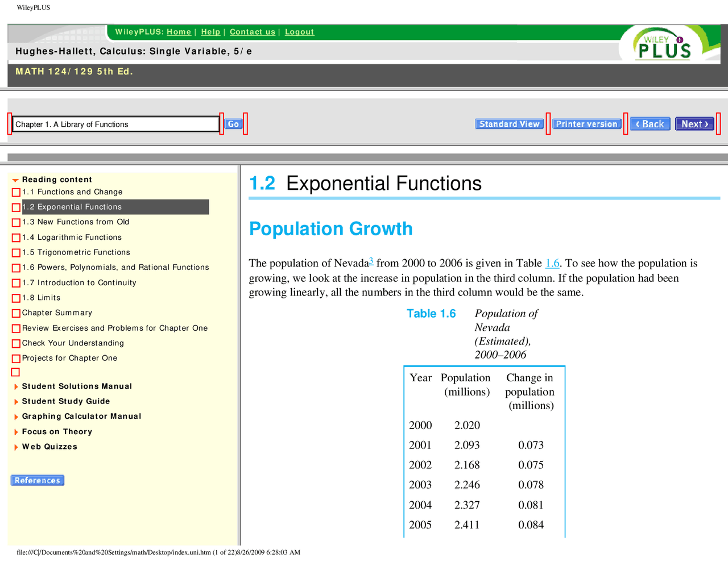This screenshot has width=728, height=562.
Task: Check the Chapter Summary checkbox
Action: coord(15,313)
